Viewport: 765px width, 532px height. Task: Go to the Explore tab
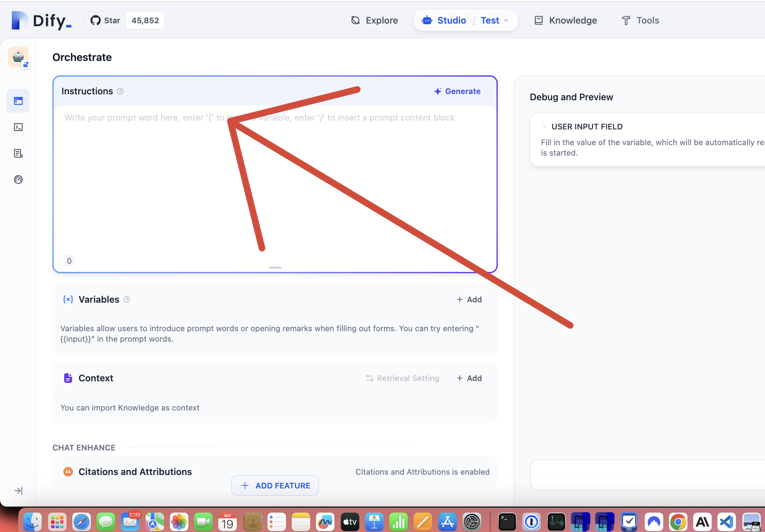pyautogui.click(x=375, y=20)
